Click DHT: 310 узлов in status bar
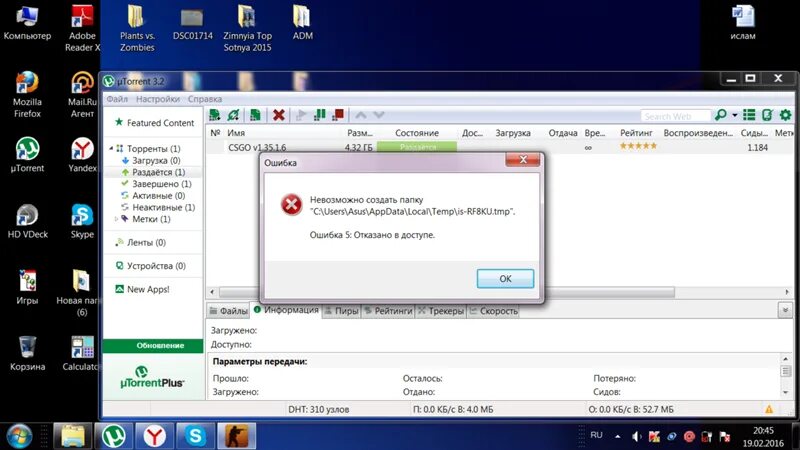 point(318,409)
